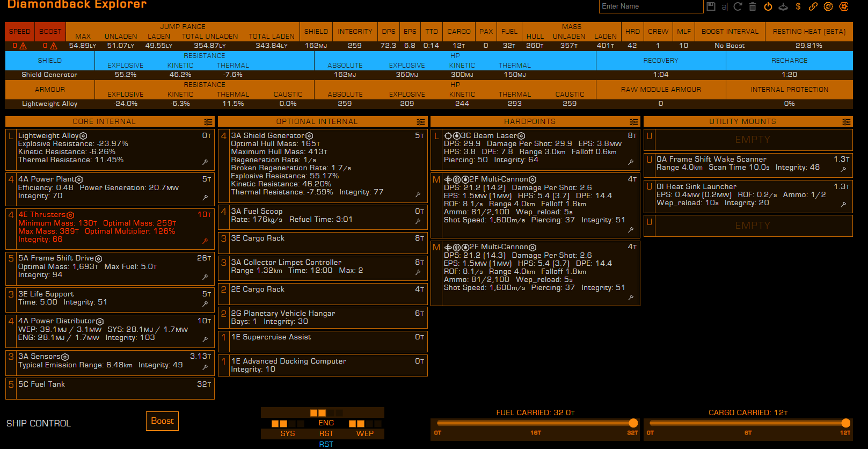868x449 pixels.
Task: Click the dollar sign cost icon
Action: (x=798, y=6)
